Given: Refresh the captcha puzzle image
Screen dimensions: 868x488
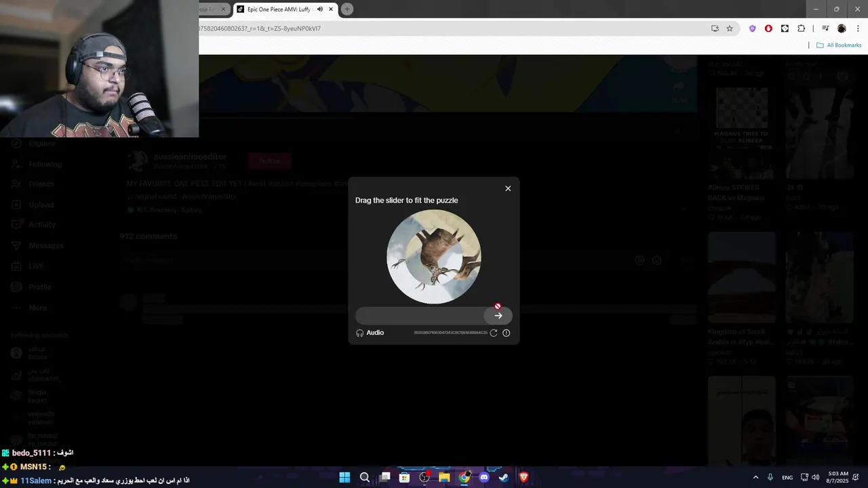Looking at the screenshot, I should 494,333.
